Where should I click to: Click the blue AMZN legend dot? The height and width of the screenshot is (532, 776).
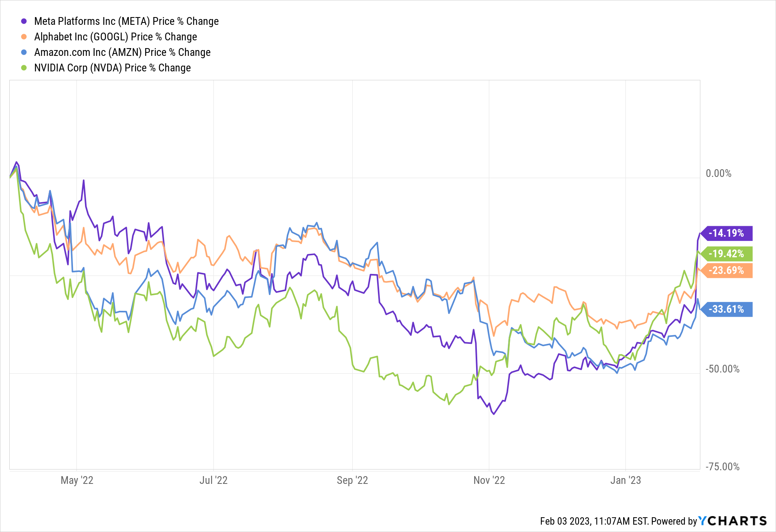[24, 52]
